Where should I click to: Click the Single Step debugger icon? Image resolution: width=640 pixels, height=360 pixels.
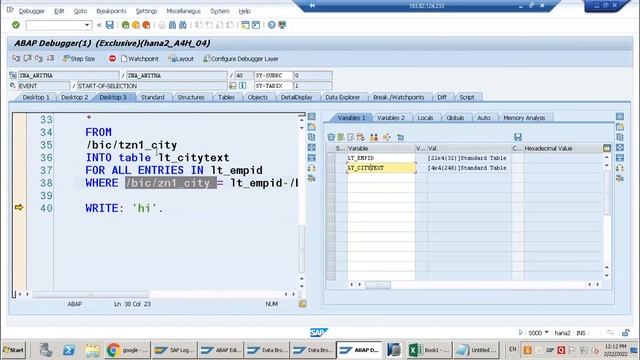[16, 59]
